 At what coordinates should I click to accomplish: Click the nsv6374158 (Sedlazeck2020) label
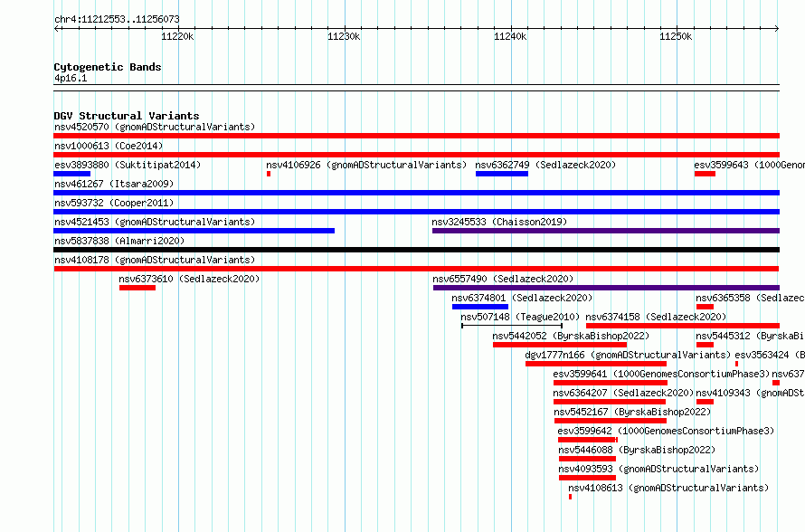pyautogui.click(x=656, y=317)
